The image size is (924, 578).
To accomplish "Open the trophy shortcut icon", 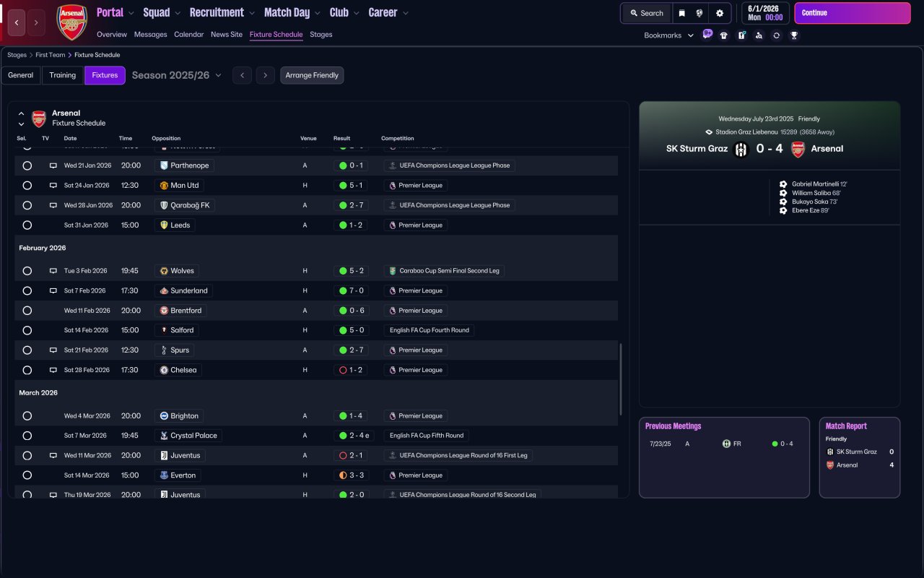I will pyautogui.click(x=794, y=35).
